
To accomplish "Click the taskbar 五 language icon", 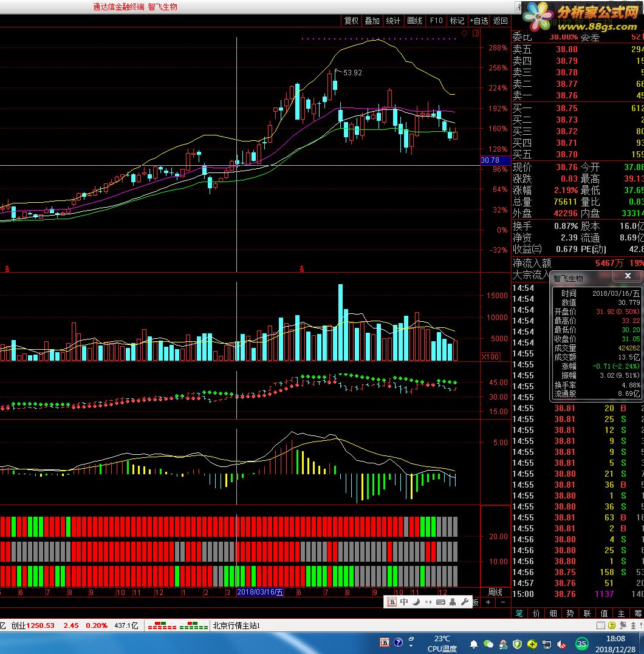I will coord(385,642).
